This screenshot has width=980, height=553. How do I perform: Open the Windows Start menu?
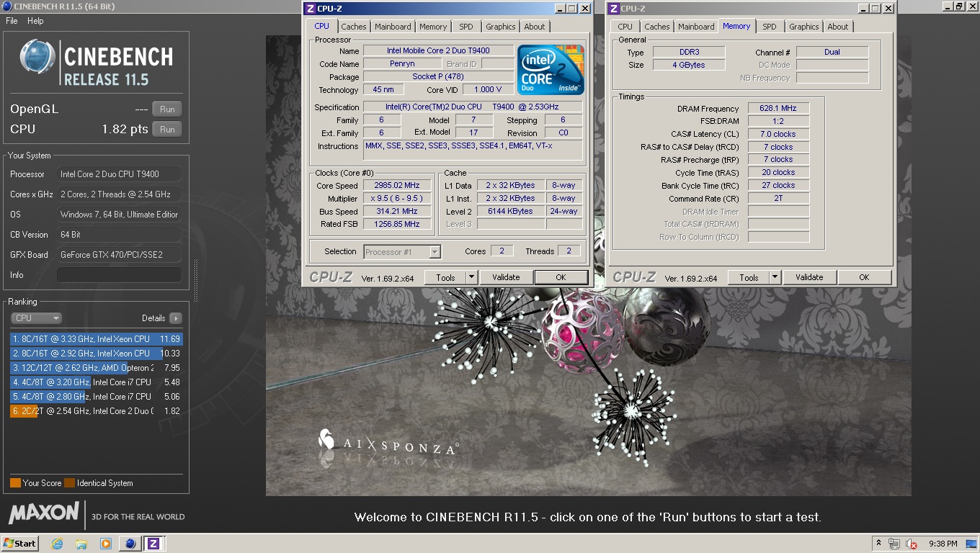20,544
